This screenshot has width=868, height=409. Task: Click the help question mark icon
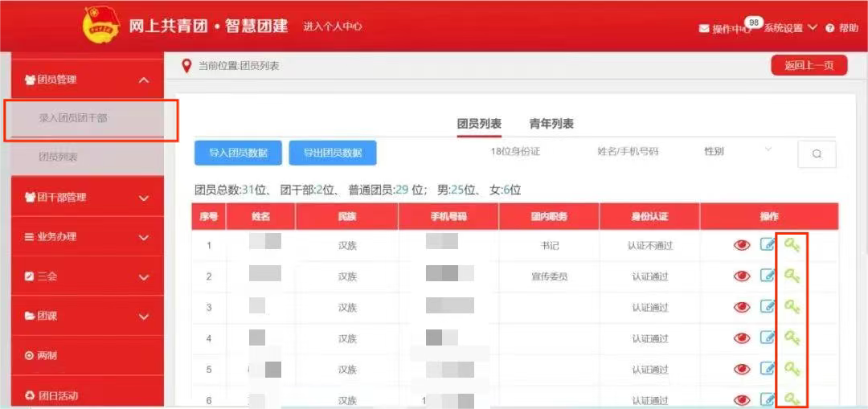(x=829, y=28)
